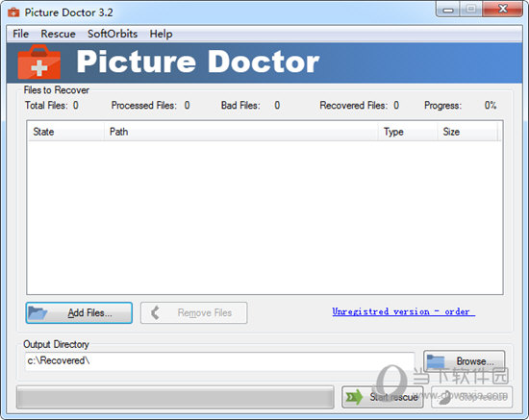Viewport: 529px width, 420px height.
Task: Sort list by Type column header
Action: point(408,132)
